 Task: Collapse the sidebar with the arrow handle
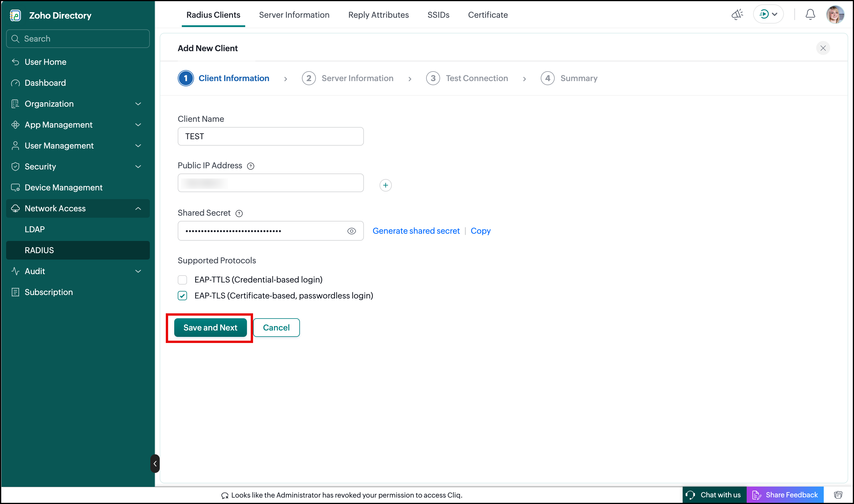(155, 464)
